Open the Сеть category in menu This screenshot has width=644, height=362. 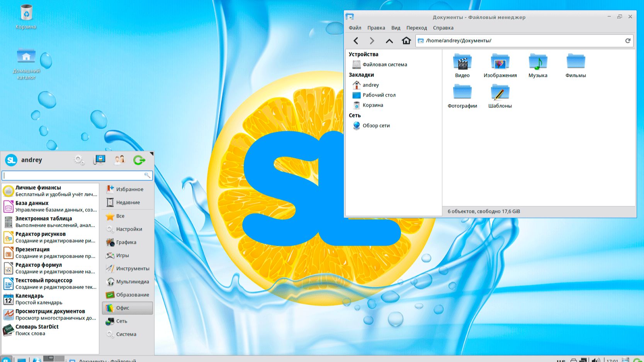[x=127, y=321]
